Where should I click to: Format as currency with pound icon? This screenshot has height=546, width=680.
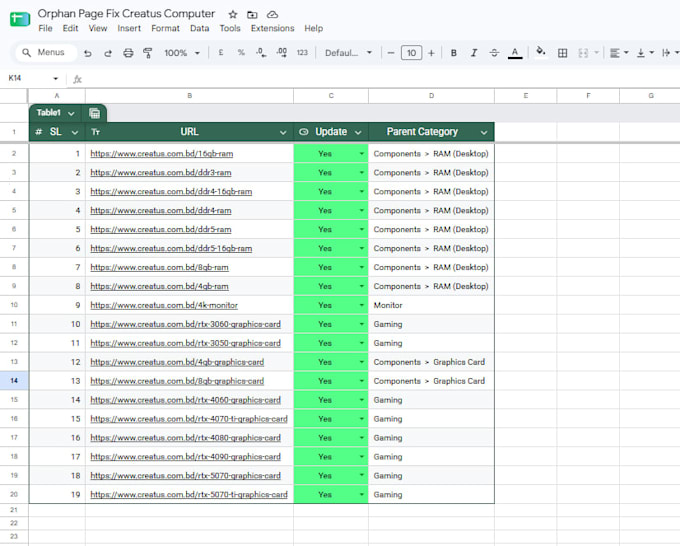tap(221, 52)
